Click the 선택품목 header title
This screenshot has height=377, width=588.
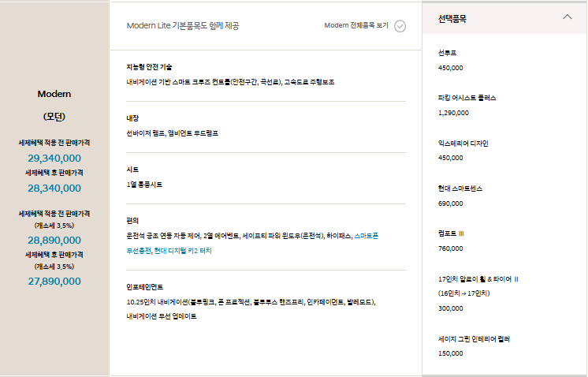(x=452, y=19)
